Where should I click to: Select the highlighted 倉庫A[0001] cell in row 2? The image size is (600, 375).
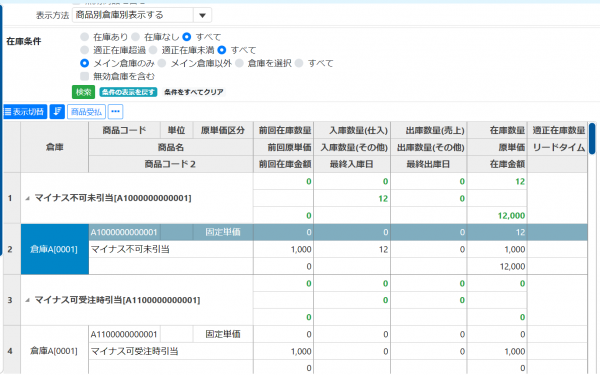coord(55,249)
